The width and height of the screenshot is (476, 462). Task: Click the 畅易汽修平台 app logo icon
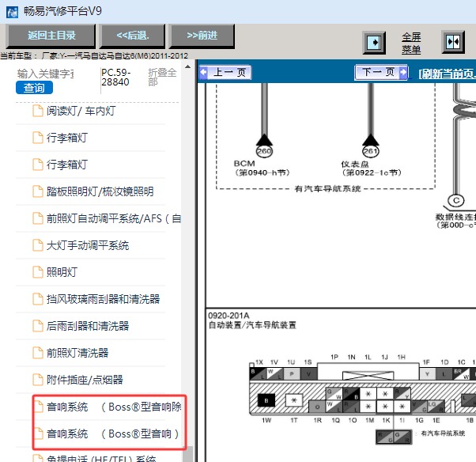(x=12, y=12)
